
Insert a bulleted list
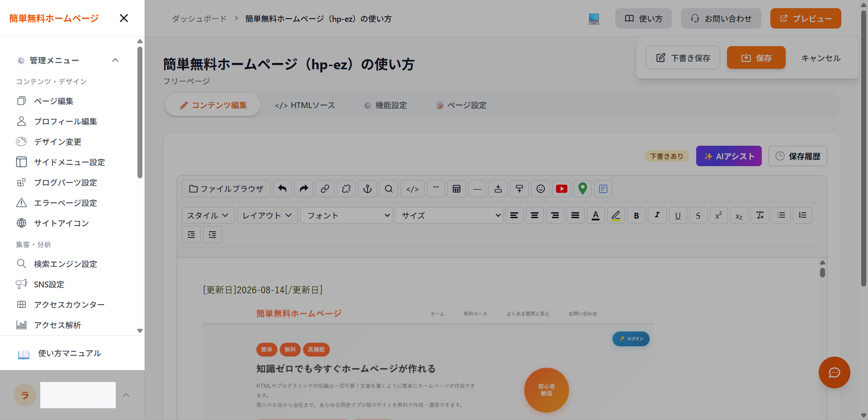tap(781, 215)
